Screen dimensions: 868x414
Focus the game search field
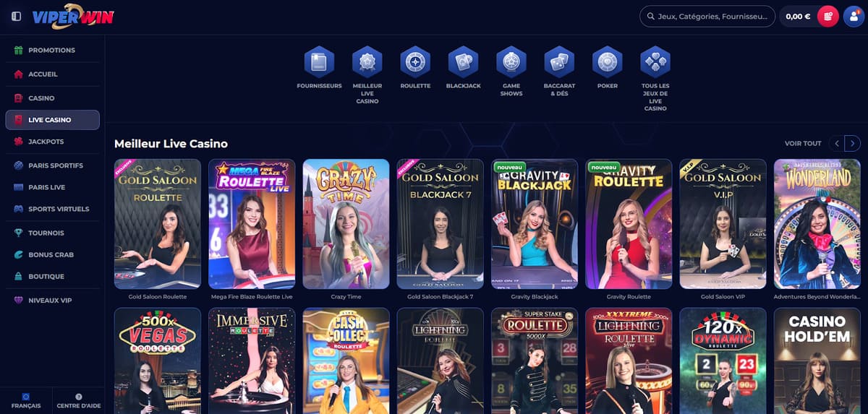pyautogui.click(x=707, y=17)
